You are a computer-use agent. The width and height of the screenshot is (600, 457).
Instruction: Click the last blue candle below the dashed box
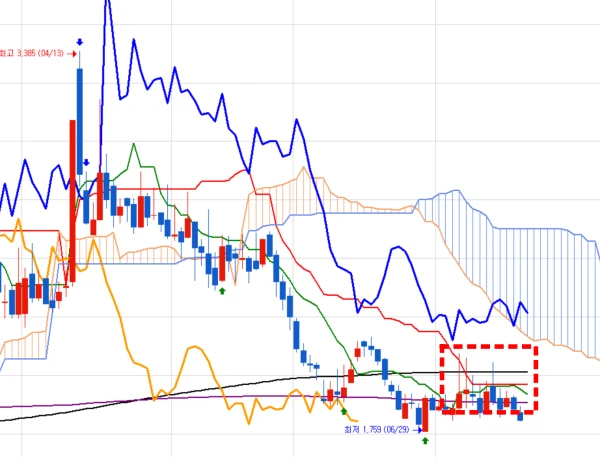(x=520, y=416)
